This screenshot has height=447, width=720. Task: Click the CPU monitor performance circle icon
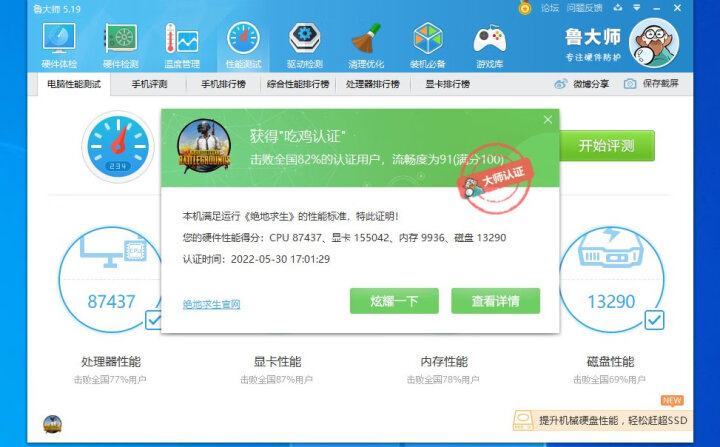113,250
